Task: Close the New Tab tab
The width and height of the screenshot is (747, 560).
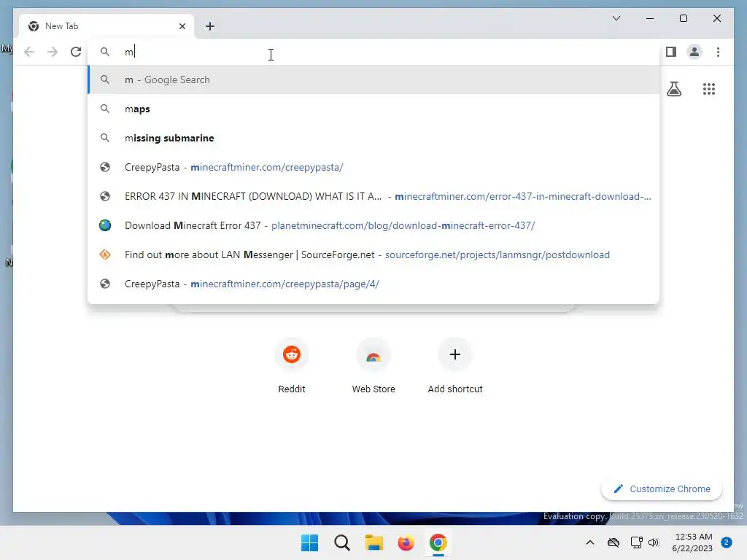Action: (182, 26)
